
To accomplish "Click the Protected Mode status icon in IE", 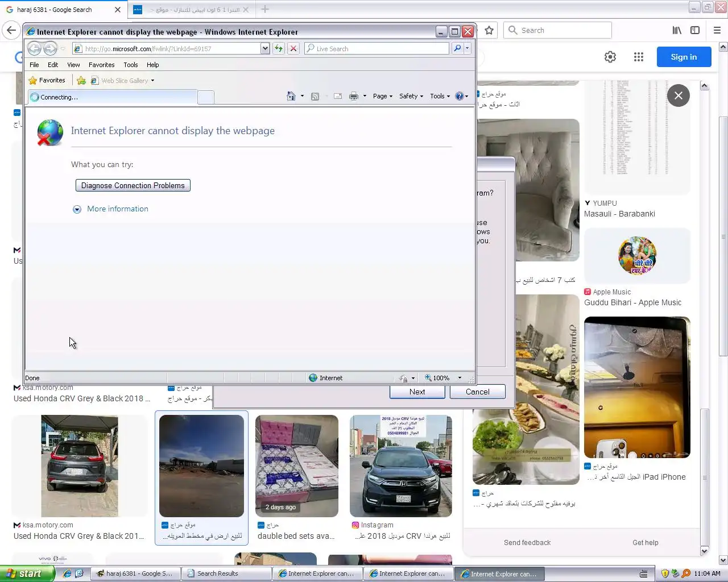I will coord(403,378).
